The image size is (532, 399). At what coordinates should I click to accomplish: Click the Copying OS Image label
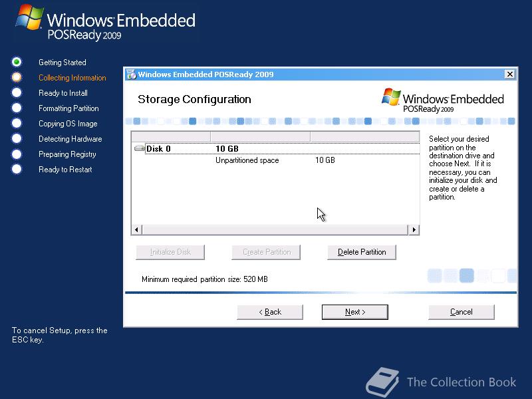pos(68,124)
